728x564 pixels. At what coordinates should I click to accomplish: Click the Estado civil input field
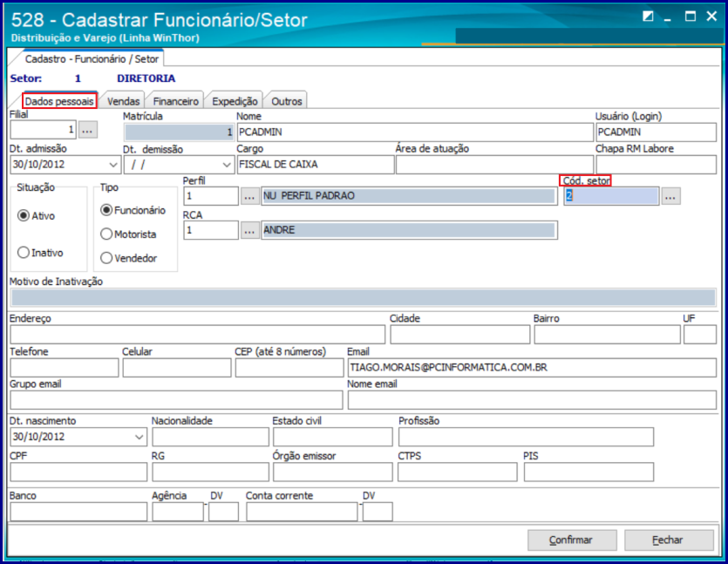333,437
